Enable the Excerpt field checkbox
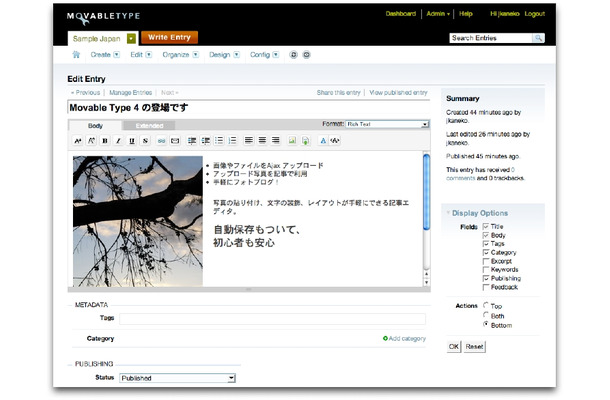Screen dimensions: 610x400 tap(486, 261)
